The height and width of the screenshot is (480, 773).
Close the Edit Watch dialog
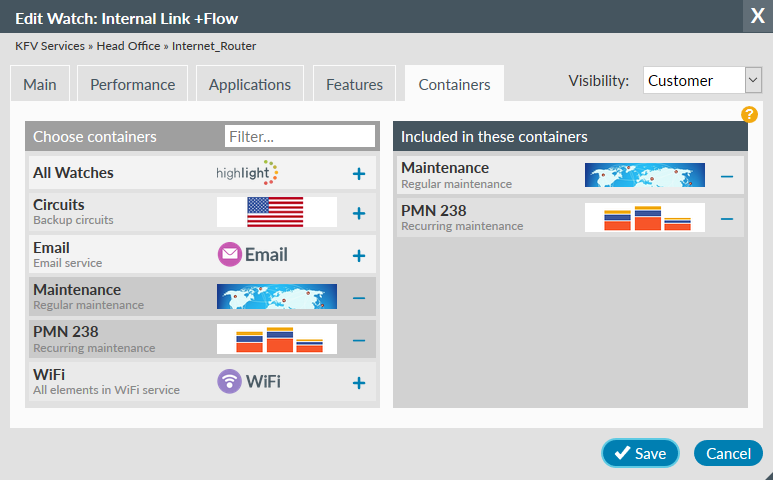coord(756,15)
